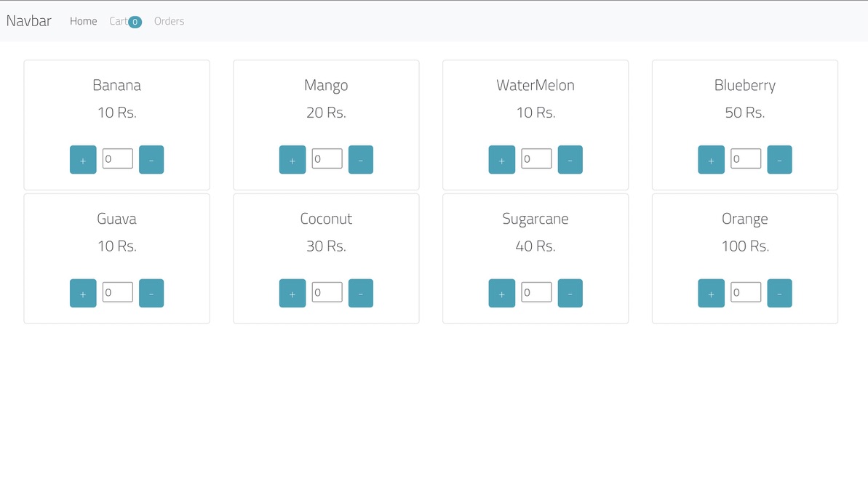Image resolution: width=868 pixels, height=479 pixels.
Task: Select the Orange quantity input field
Action: [745, 292]
